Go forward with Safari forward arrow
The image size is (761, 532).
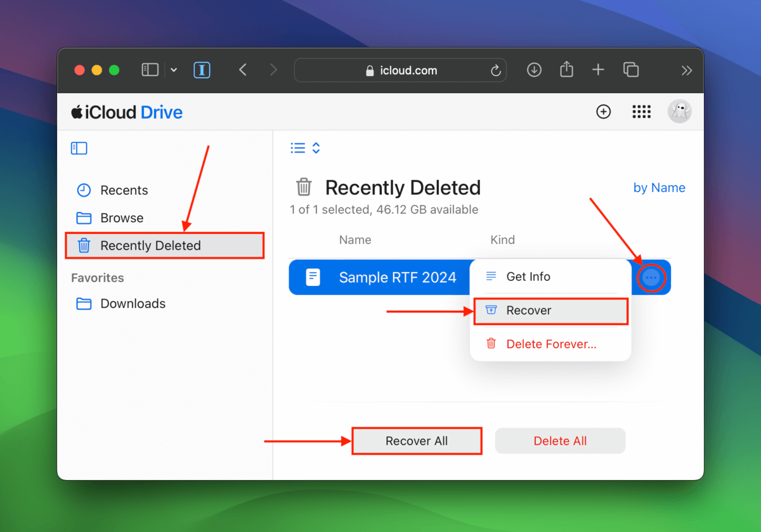[273, 70]
